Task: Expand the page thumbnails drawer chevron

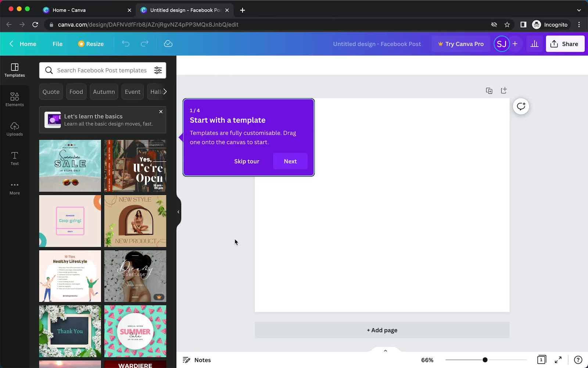Action: [385, 350]
